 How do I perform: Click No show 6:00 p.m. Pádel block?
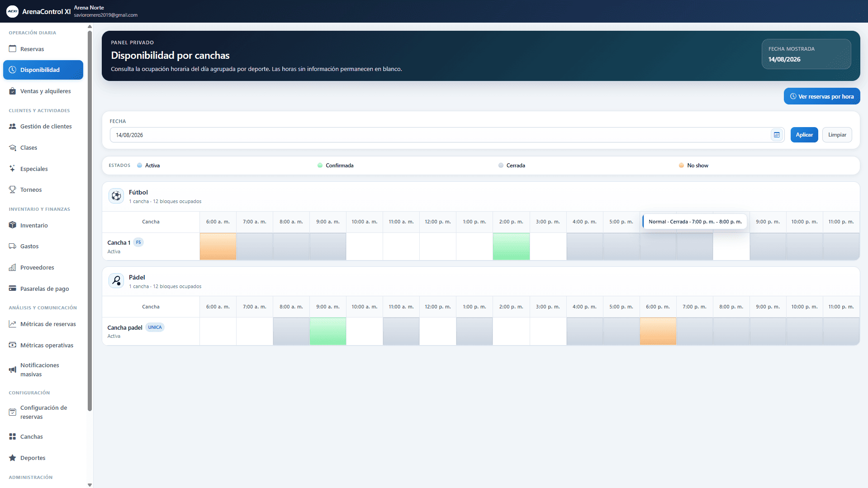coord(658,331)
